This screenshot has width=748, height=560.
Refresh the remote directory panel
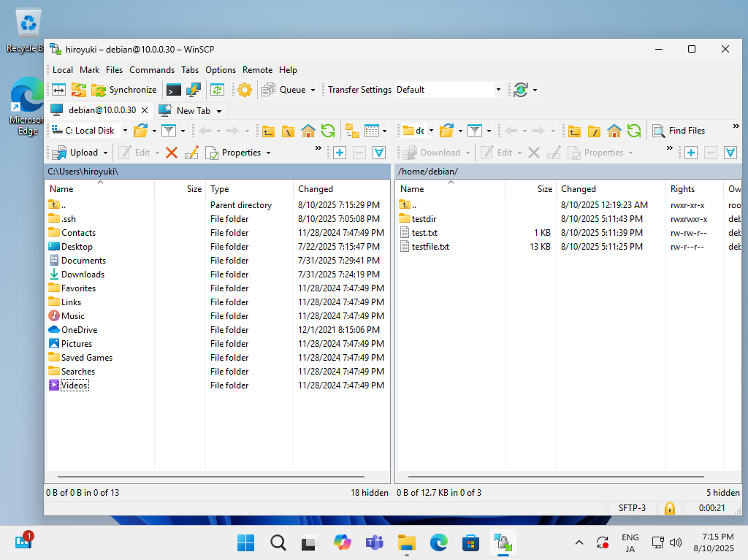click(634, 131)
